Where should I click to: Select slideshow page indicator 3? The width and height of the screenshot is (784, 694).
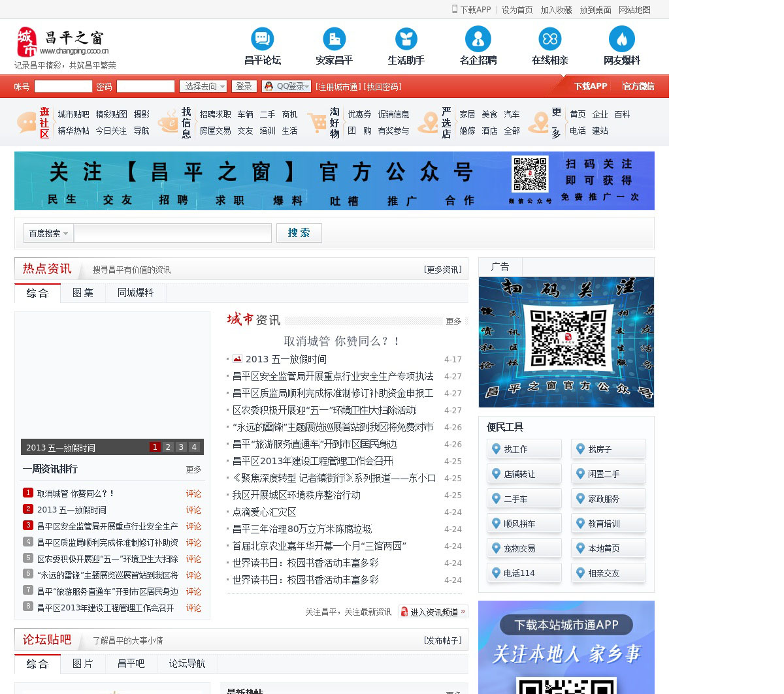(x=181, y=447)
